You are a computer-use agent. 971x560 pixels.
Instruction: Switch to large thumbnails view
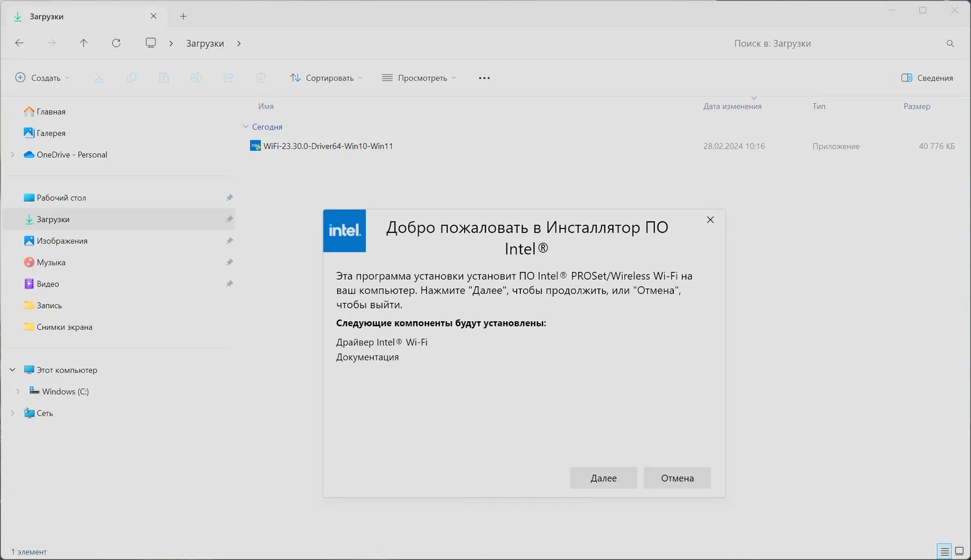coord(959,552)
